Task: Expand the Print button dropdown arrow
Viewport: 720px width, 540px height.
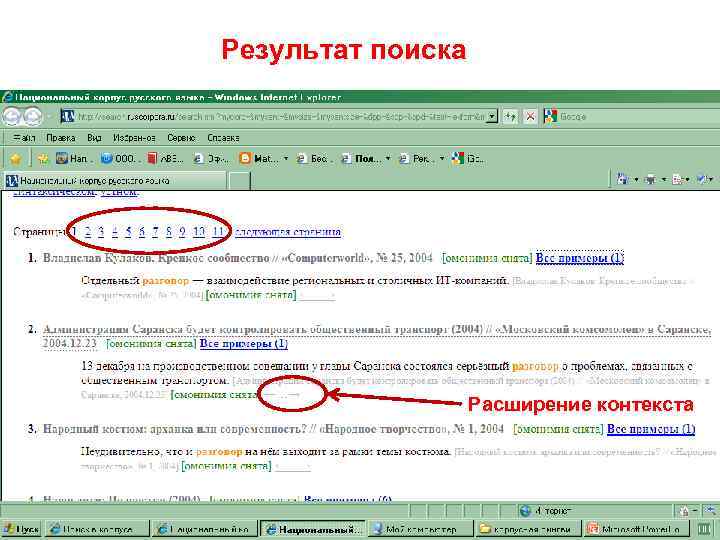Action: click(663, 180)
